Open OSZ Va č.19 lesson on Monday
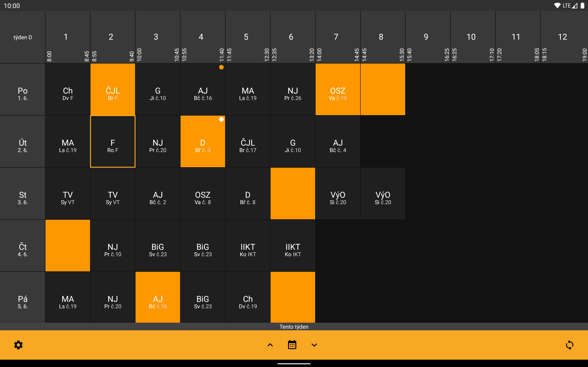This screenshot has width=588, height=367. (x=337, y=94)
